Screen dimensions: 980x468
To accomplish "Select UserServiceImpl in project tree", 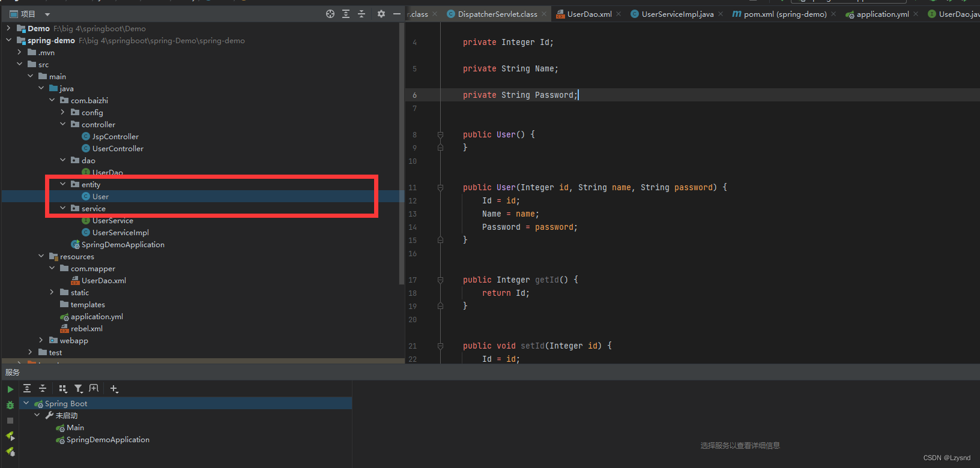I will pyautogui.click(x=120, y=233).
